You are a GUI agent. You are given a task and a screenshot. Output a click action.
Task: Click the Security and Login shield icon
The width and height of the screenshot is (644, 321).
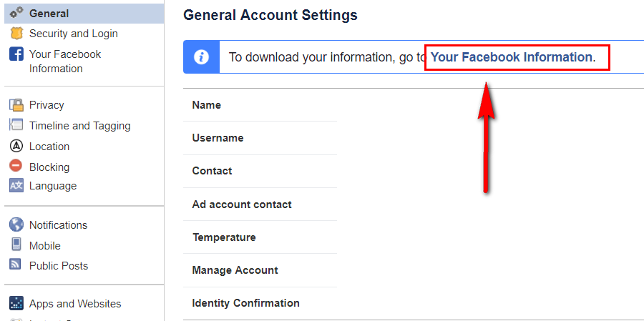click(x=16, y=34)
